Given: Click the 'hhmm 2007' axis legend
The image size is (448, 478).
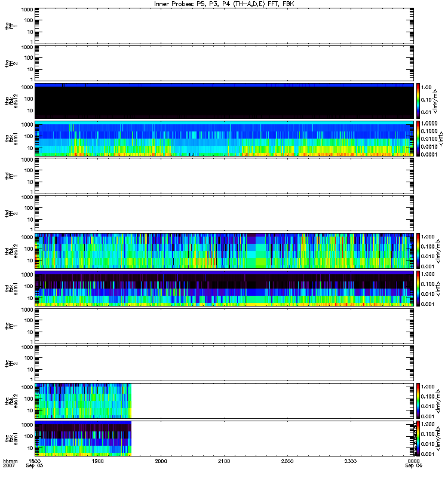Looking at the screenshot, I should tap(10, 464).
